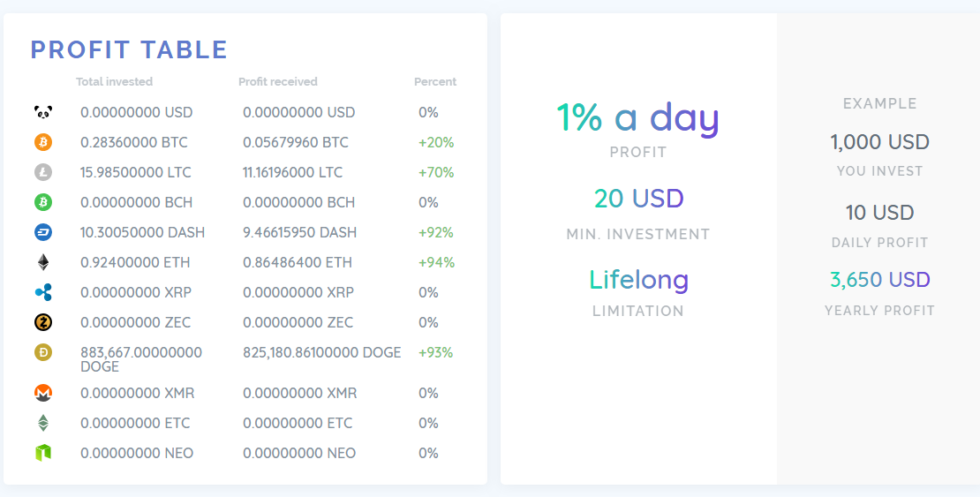
Task: Click the green NEO coin icon
Action: tap(43, 453)
